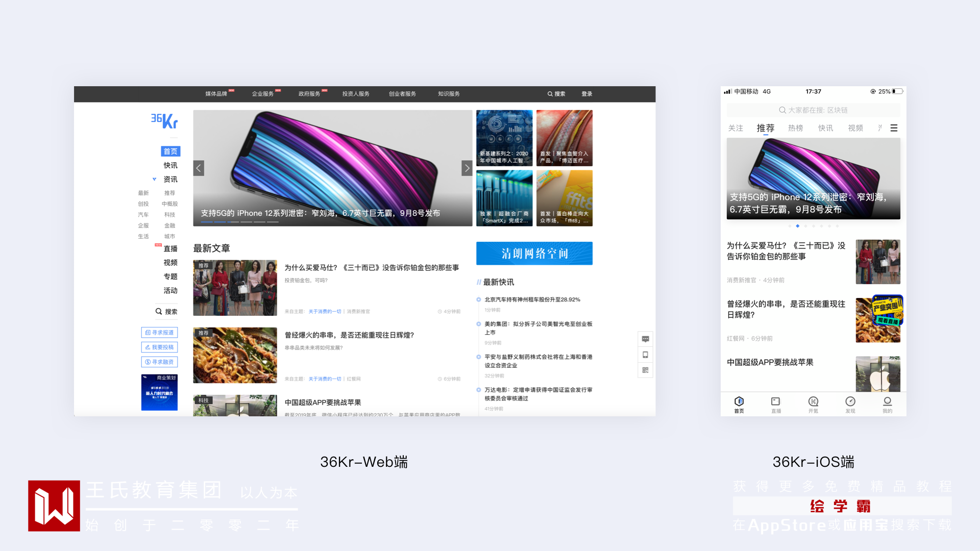
Task: Switch to the 热榜 tab in the iOS app
Action: 795,128
